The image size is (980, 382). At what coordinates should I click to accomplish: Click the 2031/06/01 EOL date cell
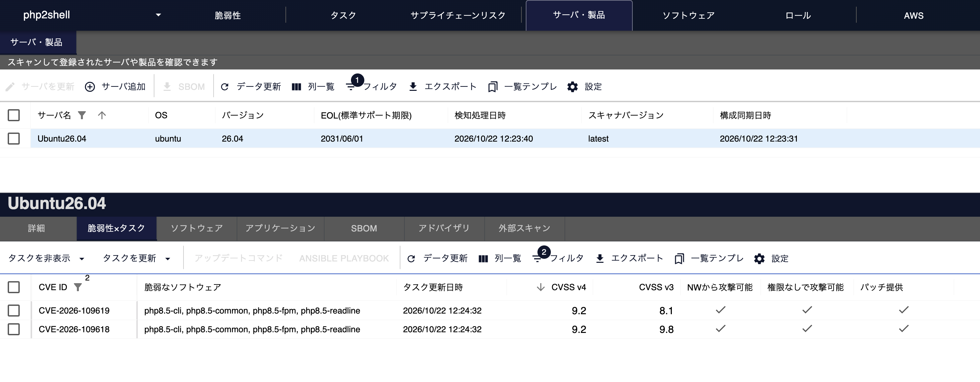342,139
